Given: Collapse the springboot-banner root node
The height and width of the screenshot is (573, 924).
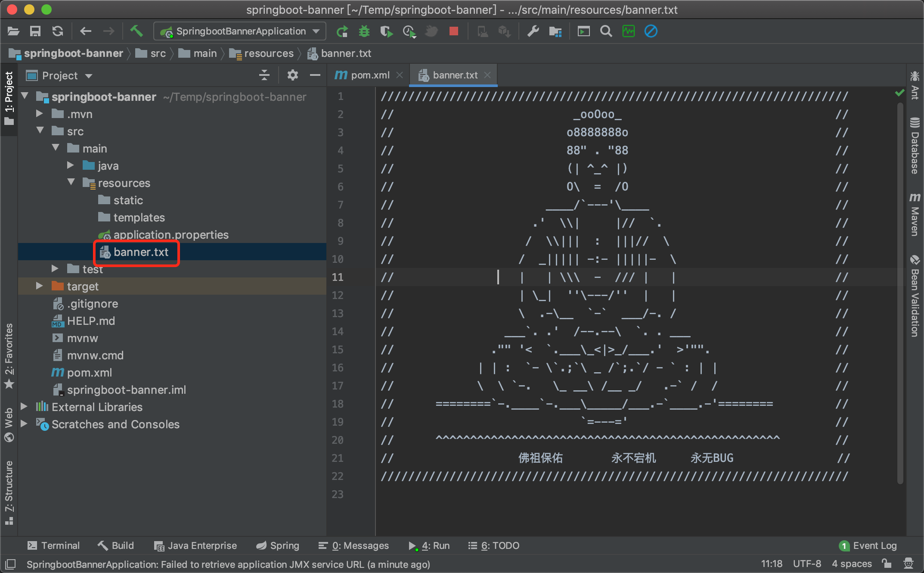Looking at the screenshot, I should coord(25,96).
